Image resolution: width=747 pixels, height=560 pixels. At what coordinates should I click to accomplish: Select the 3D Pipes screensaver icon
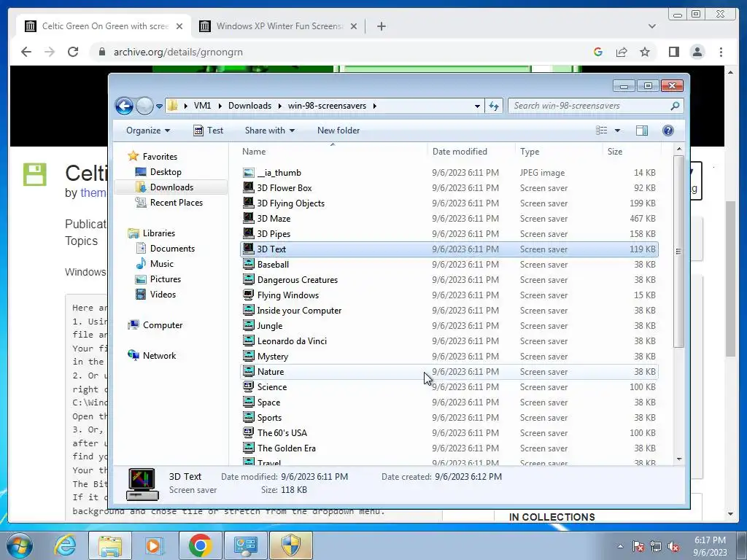248,233
